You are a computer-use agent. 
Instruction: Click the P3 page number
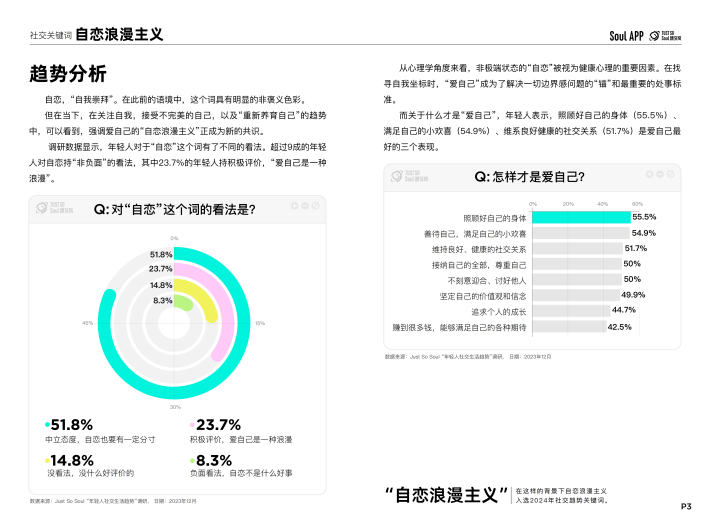[687, 506]
